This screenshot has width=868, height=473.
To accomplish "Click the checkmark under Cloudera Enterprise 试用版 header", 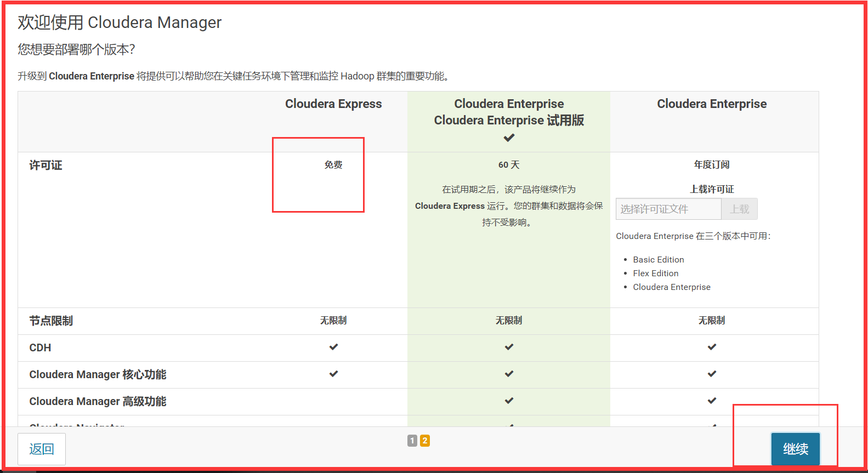I will [x=509, y=138].
